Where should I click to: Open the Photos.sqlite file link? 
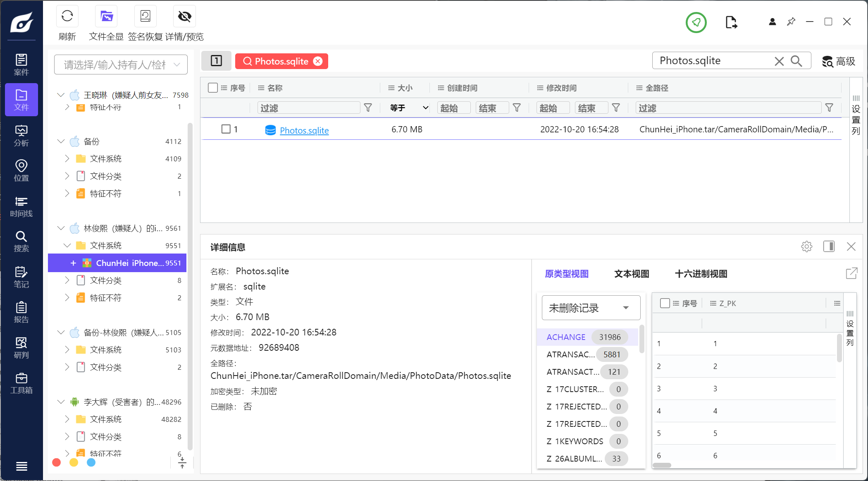(x=304, y=130)
